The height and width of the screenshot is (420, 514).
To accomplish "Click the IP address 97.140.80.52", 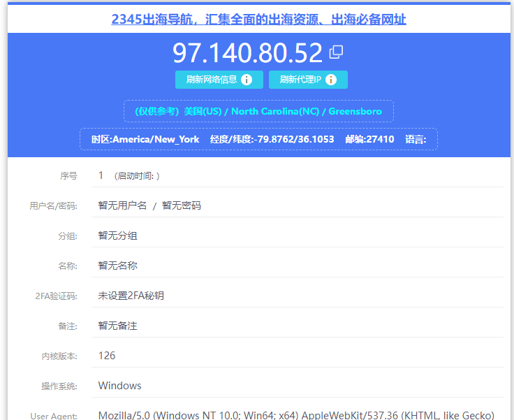I will (247, 53).
